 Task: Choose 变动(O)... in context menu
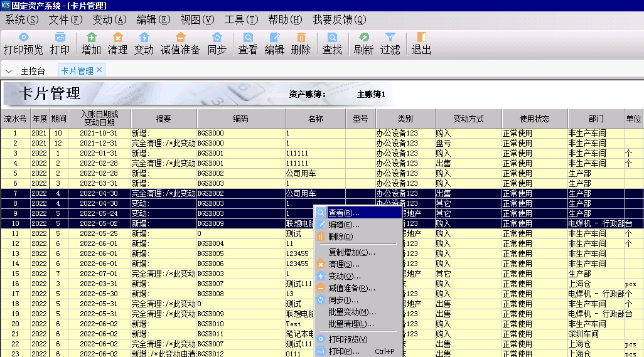point(358,276)
